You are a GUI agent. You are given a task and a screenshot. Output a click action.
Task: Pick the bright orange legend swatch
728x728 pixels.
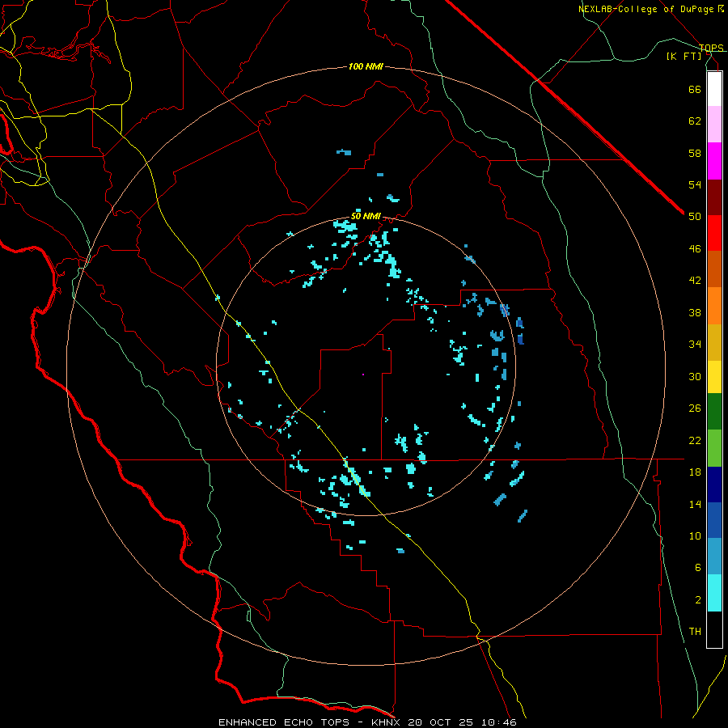tap(714, 306)
